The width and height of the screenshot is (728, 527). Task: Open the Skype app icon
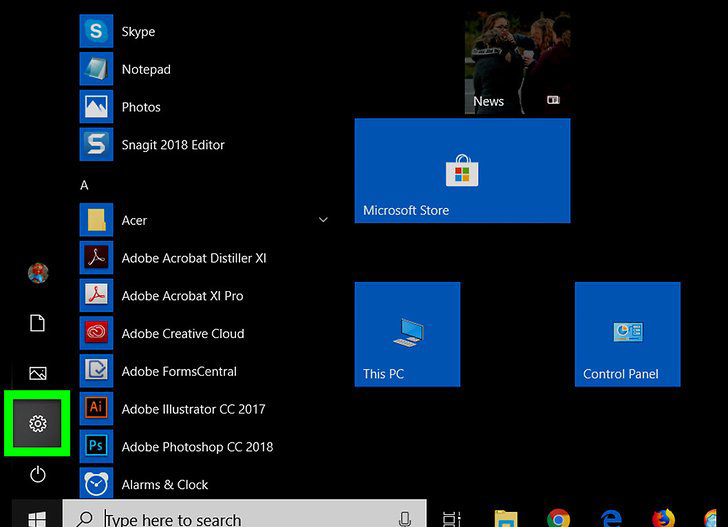coord(96,31)
